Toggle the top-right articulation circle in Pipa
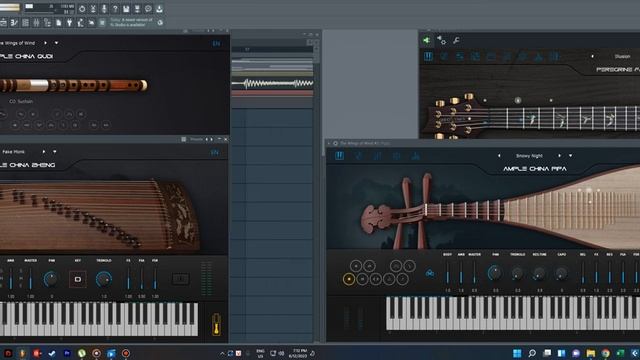The width and height of the screenshot is (640, 360). coord(409,266)
